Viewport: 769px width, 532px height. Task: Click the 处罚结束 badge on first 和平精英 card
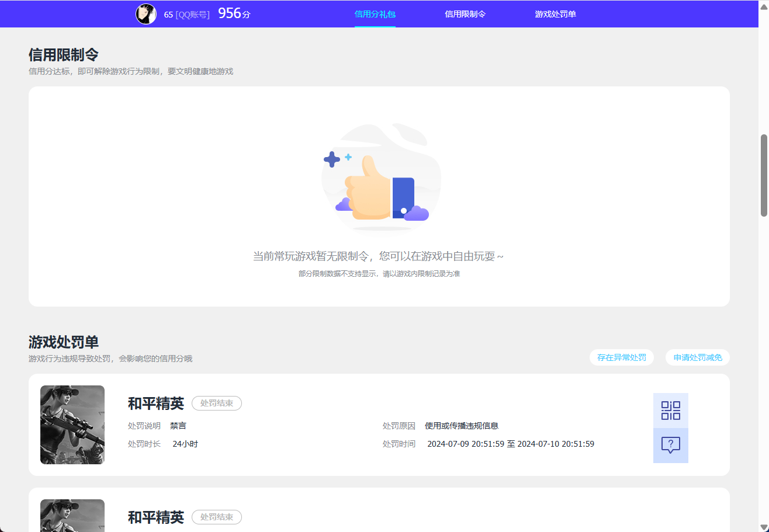click(x=217, y=403)
